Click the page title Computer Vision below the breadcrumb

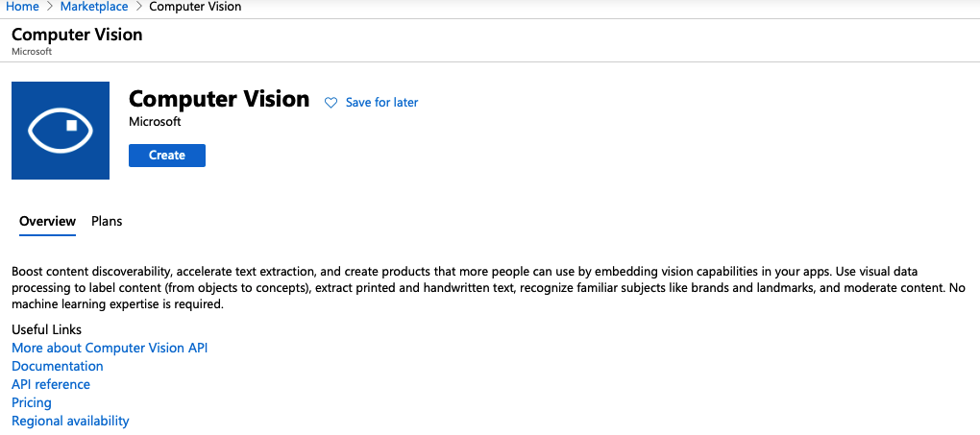pyautogui.click(x=77, y=35)
